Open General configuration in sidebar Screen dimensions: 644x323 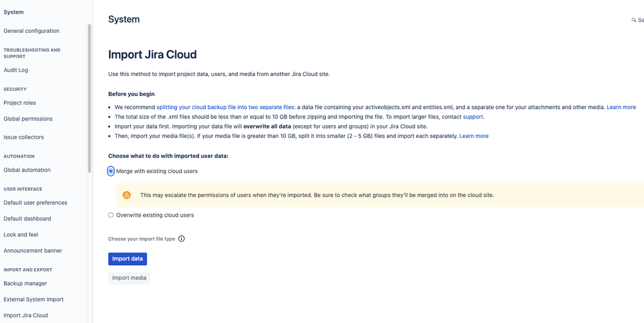click(32, 31)
